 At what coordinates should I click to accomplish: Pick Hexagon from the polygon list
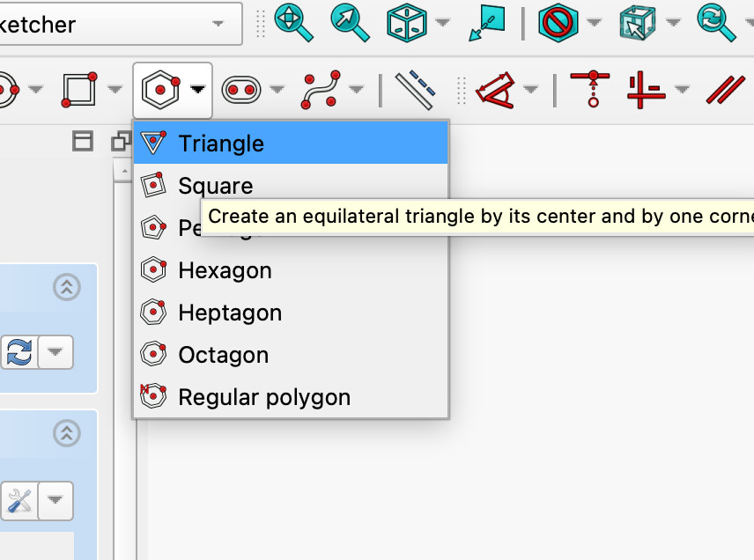(x=291, y=270)
